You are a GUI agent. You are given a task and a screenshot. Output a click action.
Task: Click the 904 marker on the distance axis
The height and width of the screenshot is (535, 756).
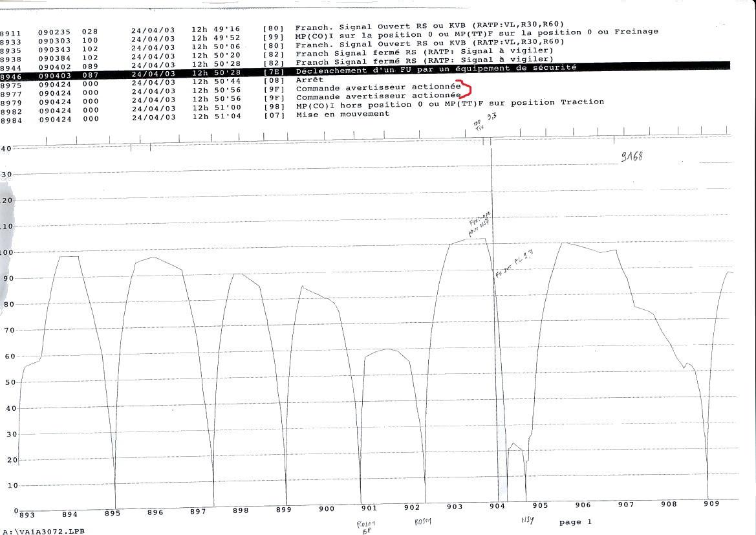(x=497, y=507)
